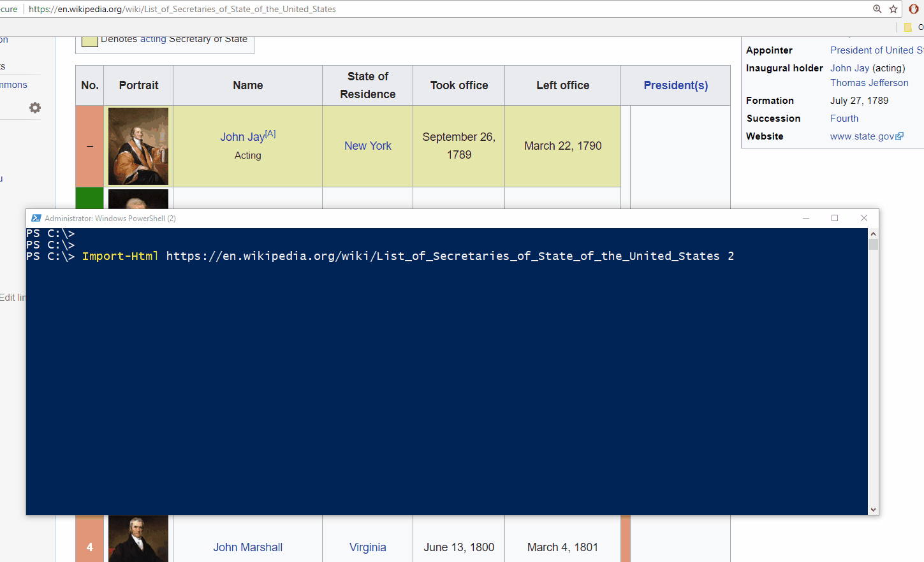Open the yellow bookmark folder in bookmarks bar

pyautogui.click(x=907, y=27)
